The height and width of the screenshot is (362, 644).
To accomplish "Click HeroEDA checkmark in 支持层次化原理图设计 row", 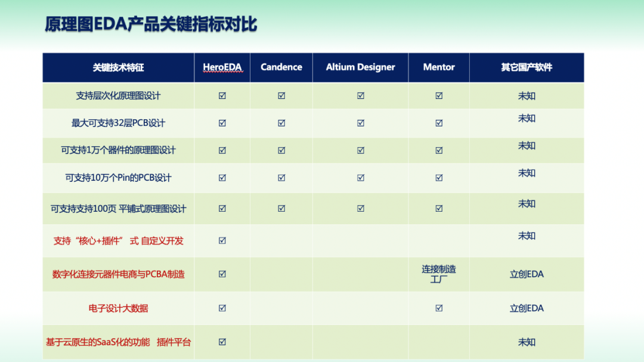I will coord(222,96).
